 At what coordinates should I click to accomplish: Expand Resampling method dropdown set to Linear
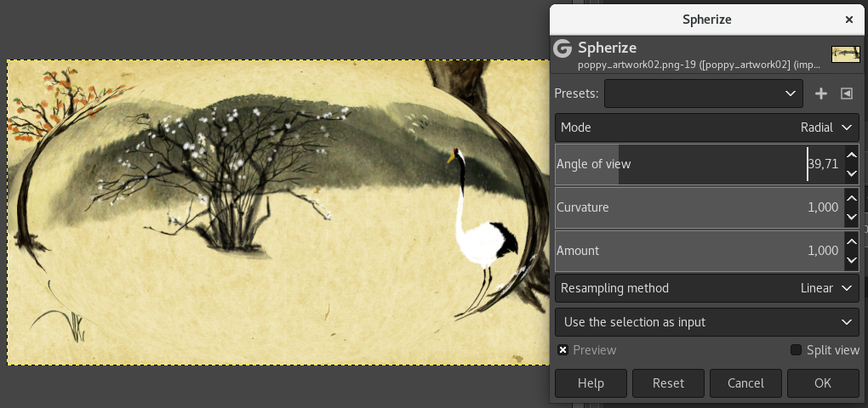pos(707,288)
